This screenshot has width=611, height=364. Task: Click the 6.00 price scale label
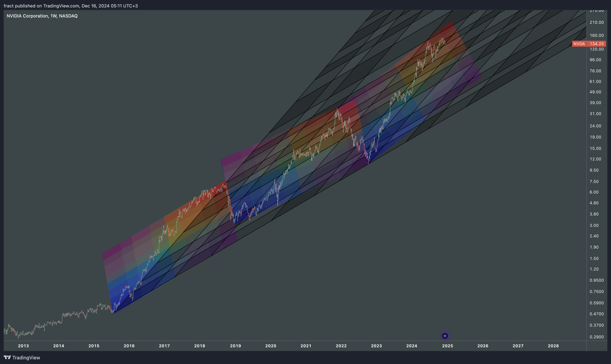tap(594, 192)
